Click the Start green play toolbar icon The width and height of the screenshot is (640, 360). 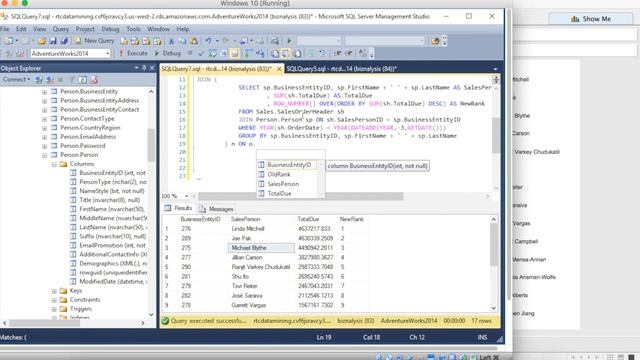(x=289, y=41)
